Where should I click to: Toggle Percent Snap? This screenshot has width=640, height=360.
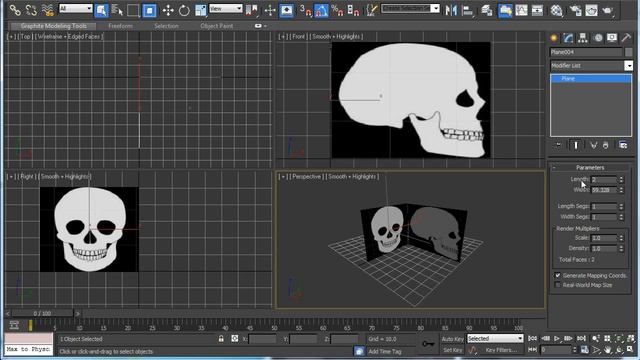(338, 10)
